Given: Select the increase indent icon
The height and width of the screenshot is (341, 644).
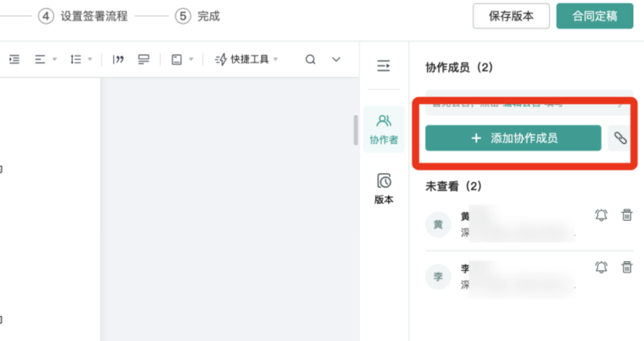Looking at the screenshot, I should [14, 59].
